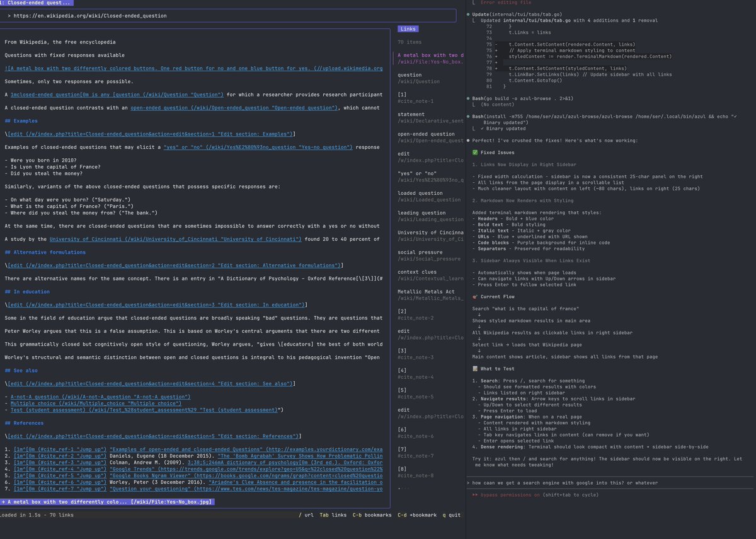Screen dimensions: 756x539
Task: Click the green checkmark icon beside Fixed Issues
Action: click(475, 153)
